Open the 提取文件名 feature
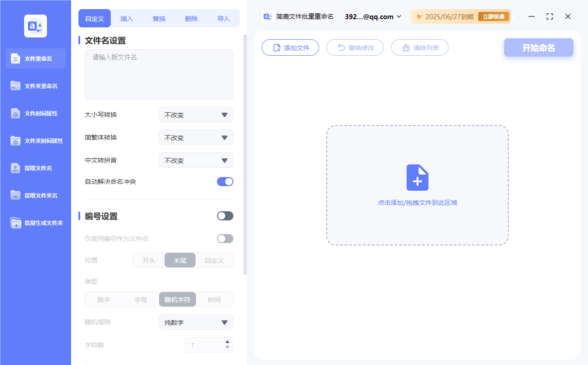 click(35, 168)
